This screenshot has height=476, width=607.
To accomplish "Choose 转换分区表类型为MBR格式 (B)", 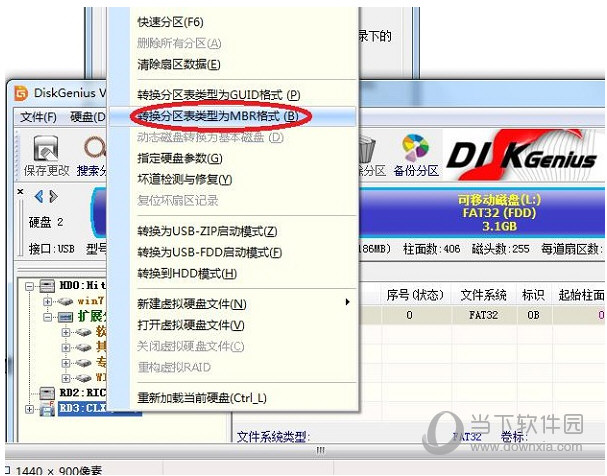I will 218,116.
